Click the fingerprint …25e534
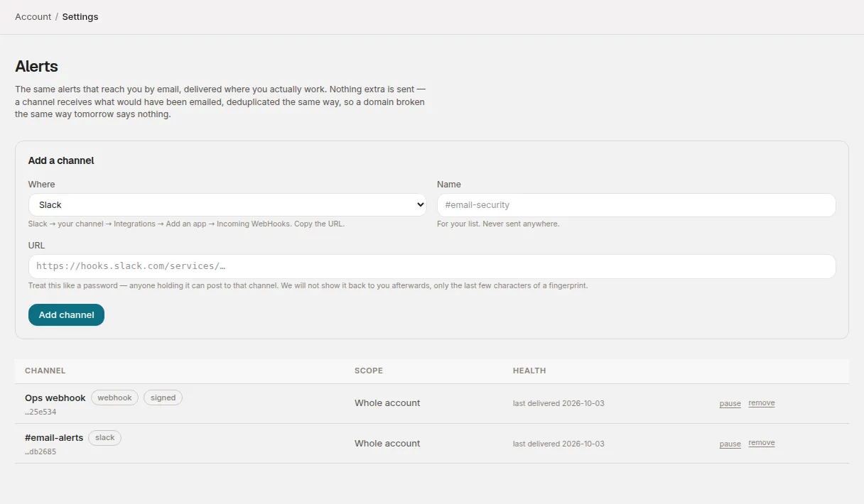The width and height of the screenshot is (864, 504). (x=40, y=412)
